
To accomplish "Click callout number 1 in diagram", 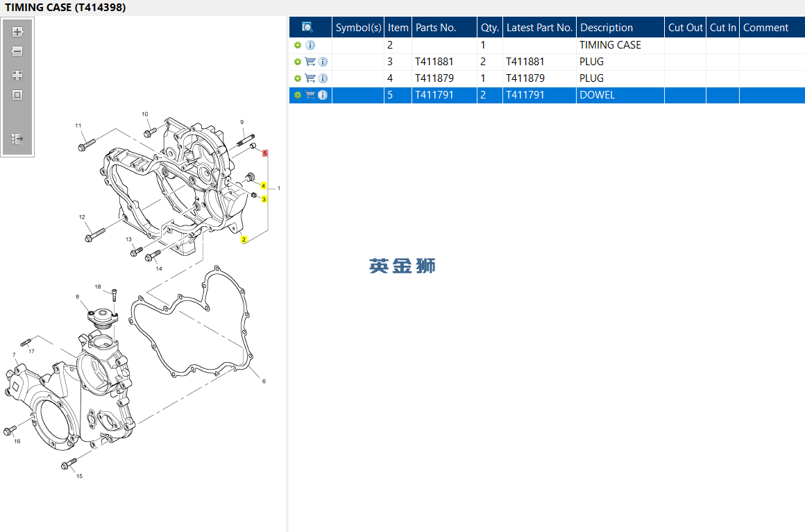I will (x=279, y=188).
